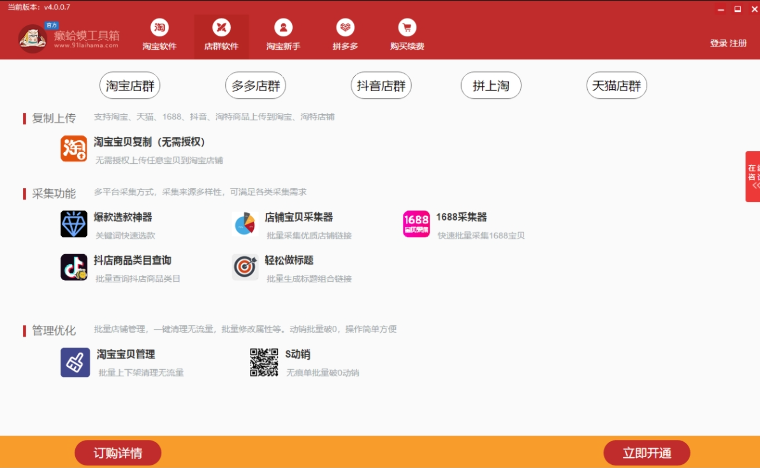
Task: Click the 轻松做标题 title text
Action: [x=289, y=260]
